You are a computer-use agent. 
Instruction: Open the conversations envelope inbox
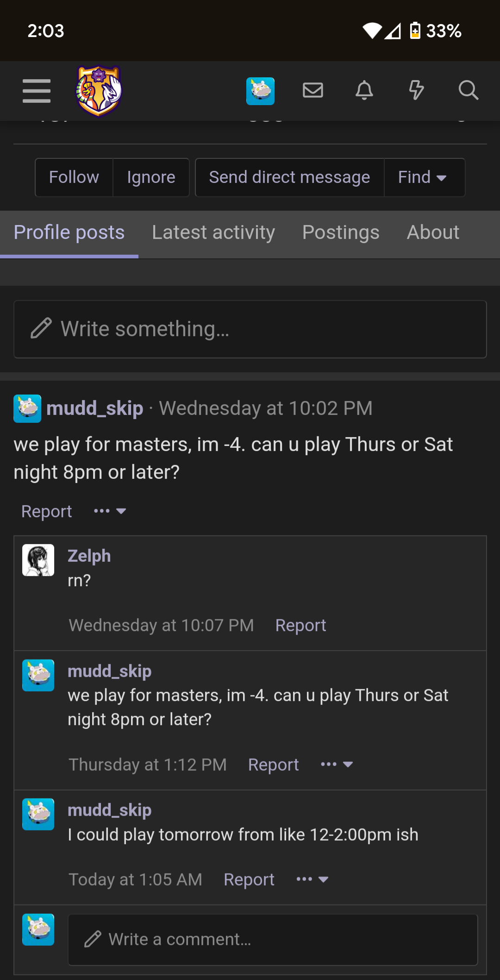313,90
